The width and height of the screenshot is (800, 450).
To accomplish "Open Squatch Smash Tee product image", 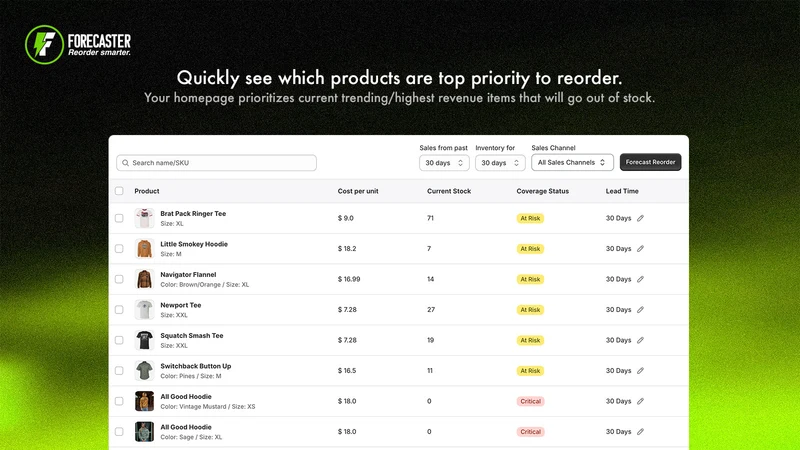I will [x=144, y=340].
